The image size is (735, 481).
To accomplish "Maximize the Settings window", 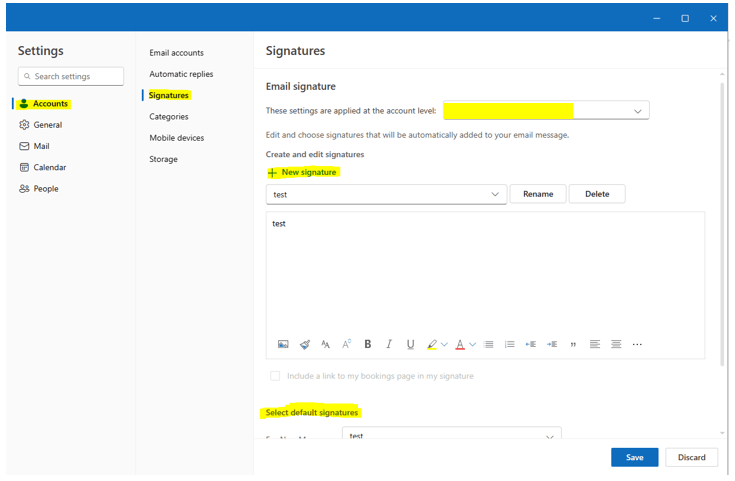I will 685,18.
